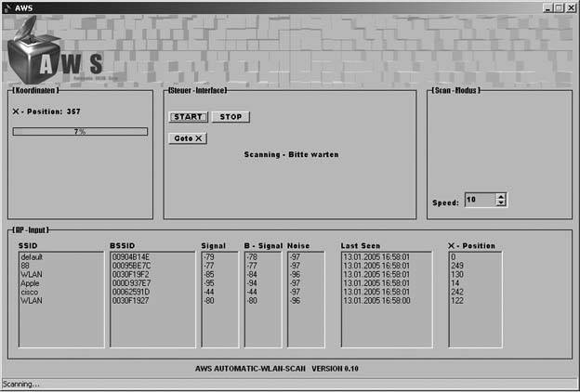Click the -78 value in B-Signal list
The height and width of the screenshot is (392, 580).
(253, 256)
